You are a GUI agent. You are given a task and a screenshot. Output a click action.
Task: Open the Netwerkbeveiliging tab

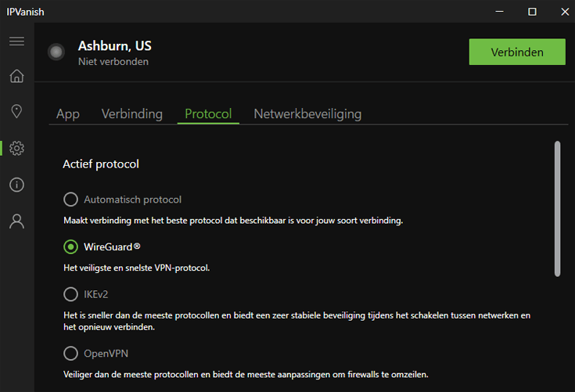coord(307,114)
